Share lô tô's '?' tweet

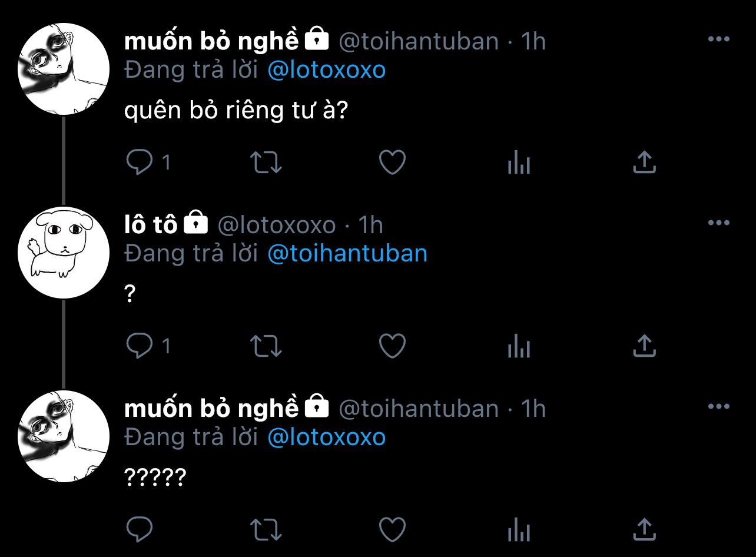tap(644, 346)
